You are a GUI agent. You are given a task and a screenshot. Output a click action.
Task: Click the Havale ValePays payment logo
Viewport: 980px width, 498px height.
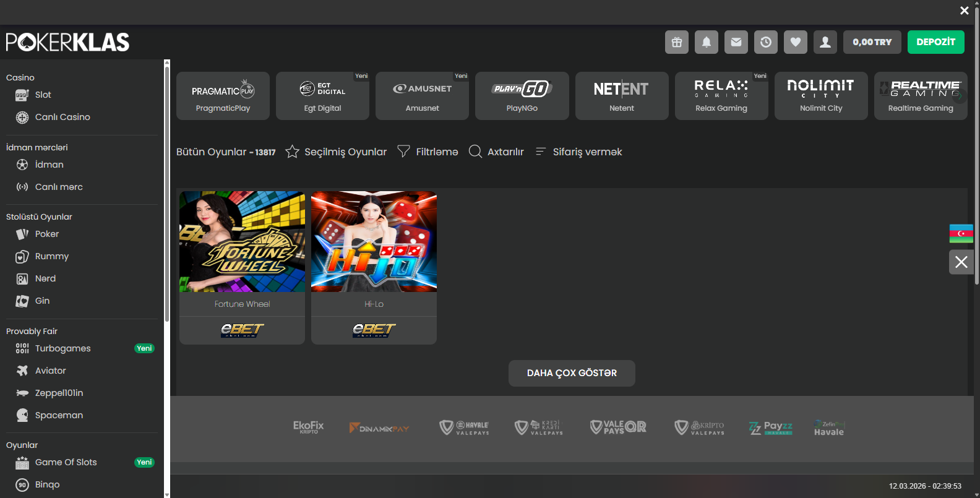point(464,427)
